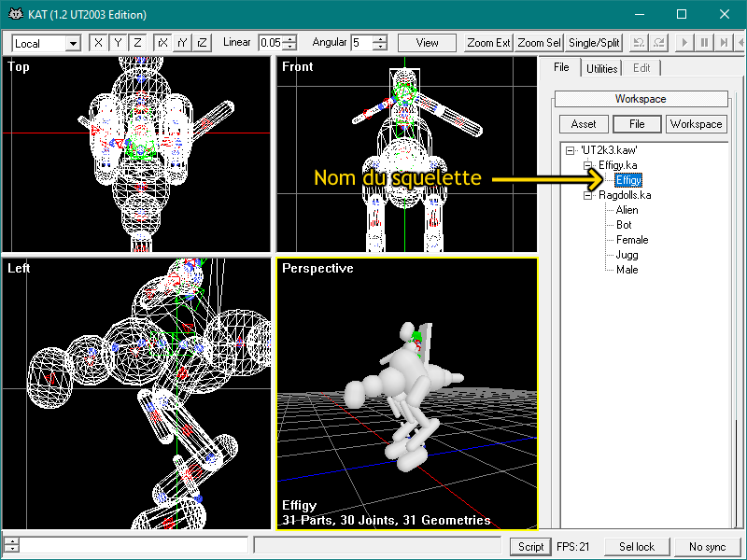Toggle the rZ rotation axis button
Image resolution: width=747 pixels, height=560 pixels.
[202, 43]
